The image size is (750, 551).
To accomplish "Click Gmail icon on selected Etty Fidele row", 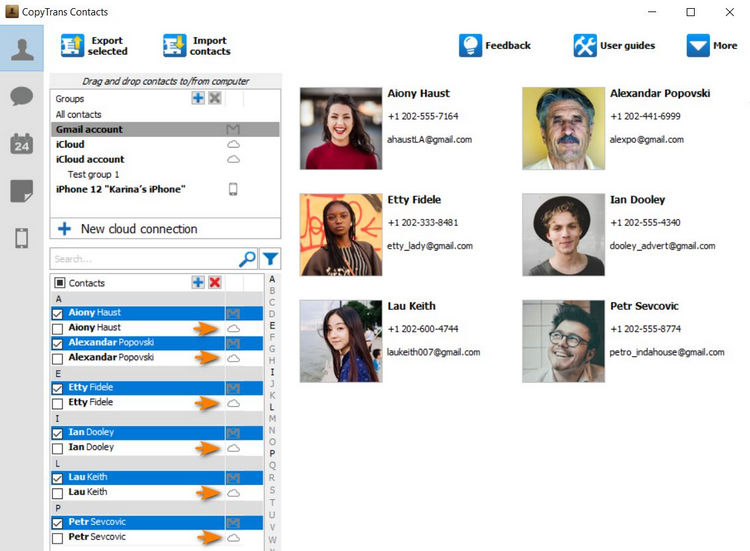I will tap(233, 388).
